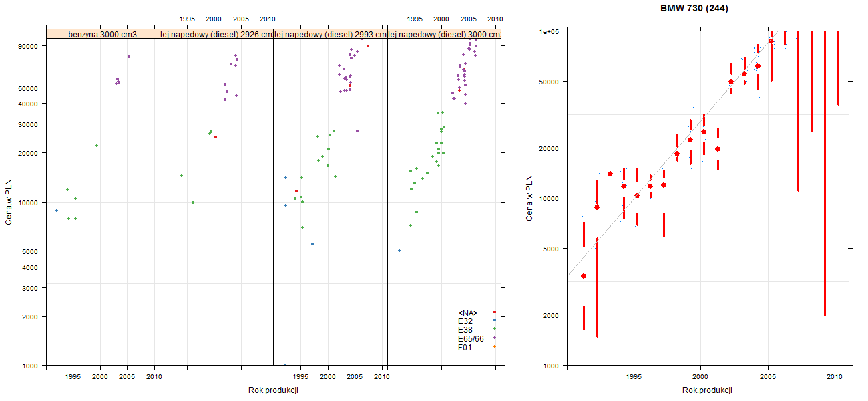Click "2000" on the BMW 730 chart y-axis

[551, 315]
